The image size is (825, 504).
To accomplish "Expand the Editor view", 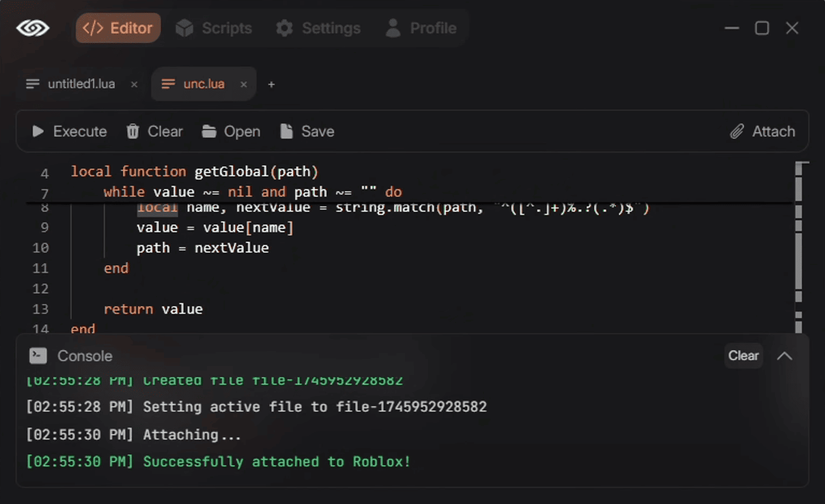I will pos(118,28).
